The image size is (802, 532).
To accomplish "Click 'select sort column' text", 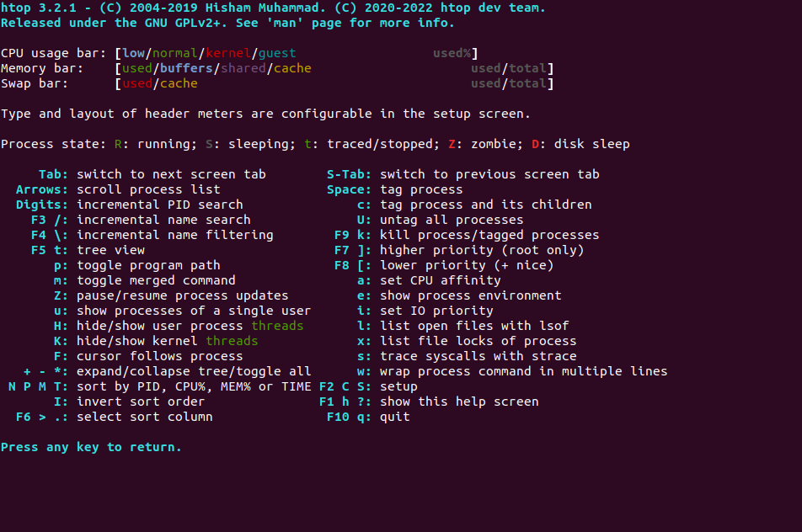I will click(145, 417).
